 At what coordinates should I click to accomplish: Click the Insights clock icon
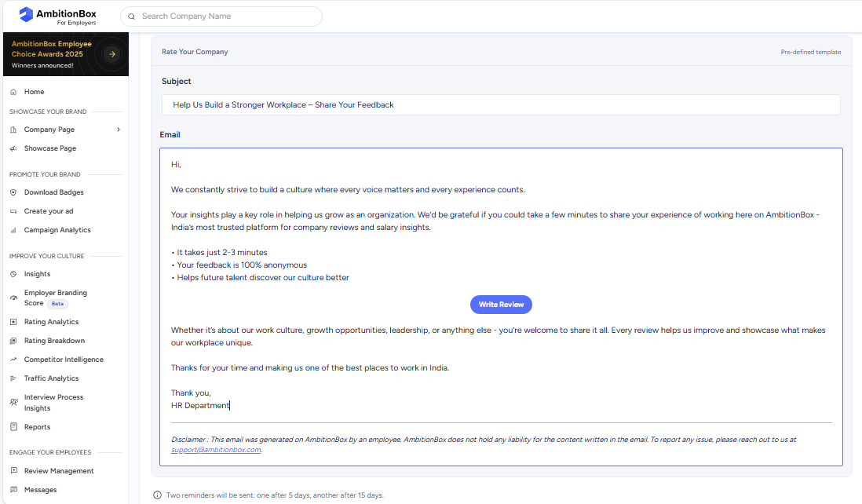(x=13, y=274)
